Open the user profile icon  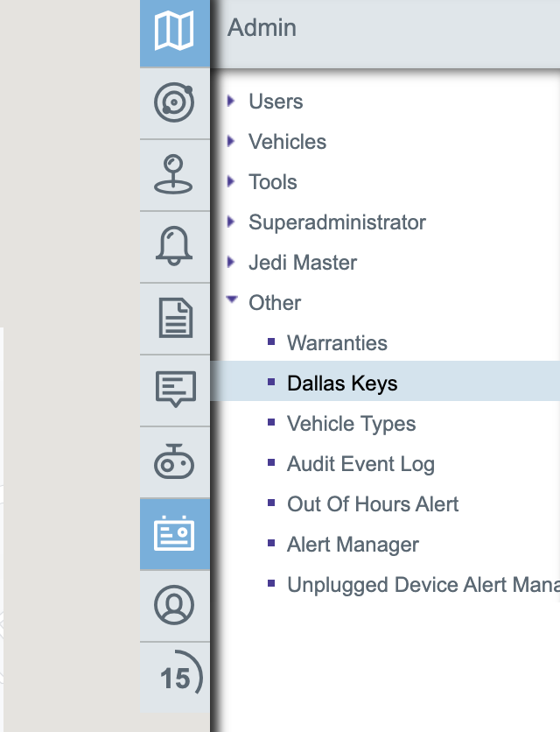coord(174,606)
